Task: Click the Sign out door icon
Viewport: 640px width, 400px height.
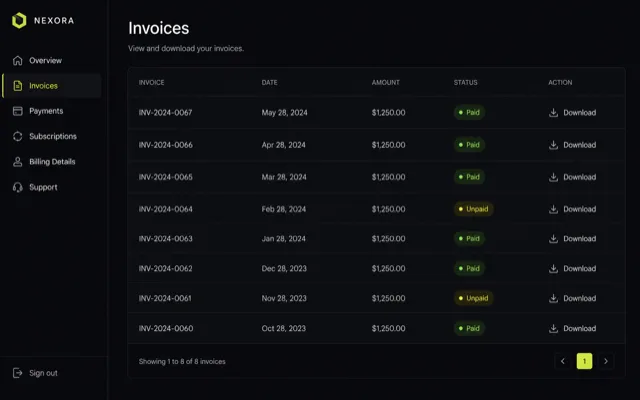Action: [18, 373]
